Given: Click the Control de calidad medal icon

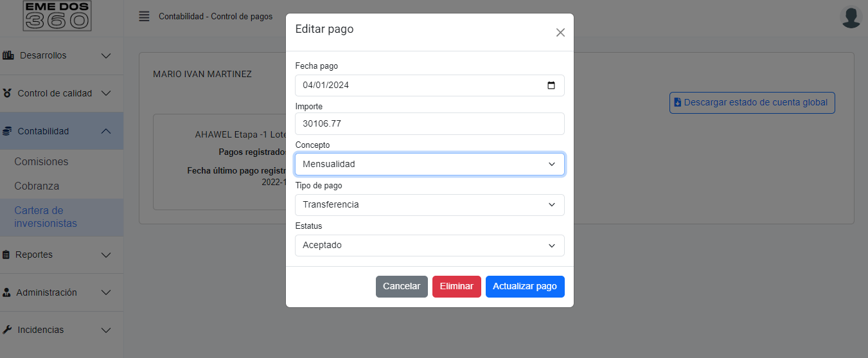Looking at the screenshot, I should [7, 93].
